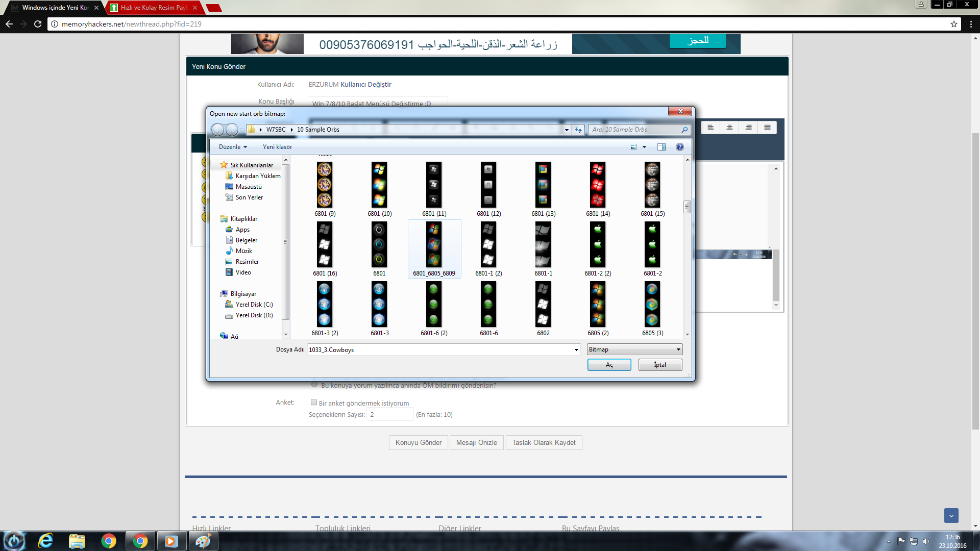Click the dialog Back navigation arrow
Viewport: 980px width, 551px height.
[217, 130]
